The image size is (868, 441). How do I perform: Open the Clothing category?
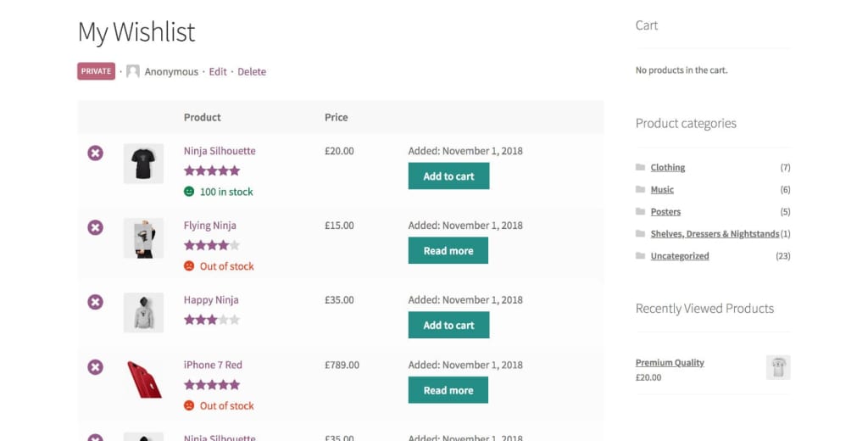668,167
